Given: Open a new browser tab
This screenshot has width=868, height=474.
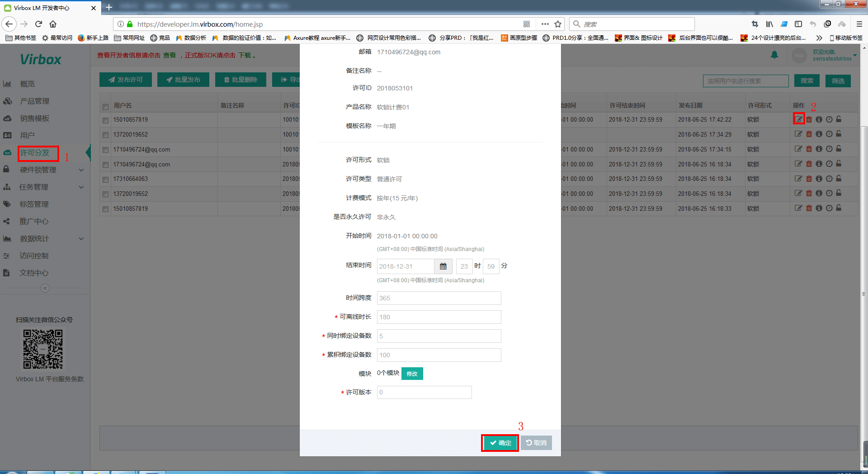Looking at the screenshot, I should (109, 7).
